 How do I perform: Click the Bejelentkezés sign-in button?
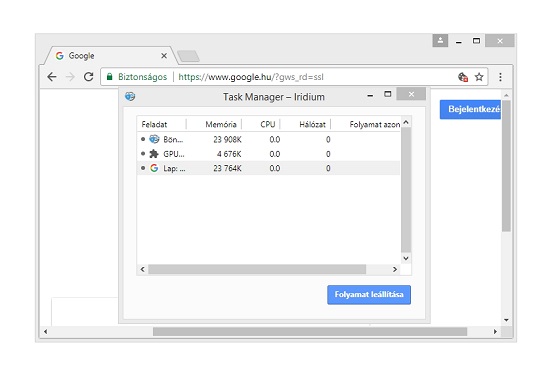[470, 109]
